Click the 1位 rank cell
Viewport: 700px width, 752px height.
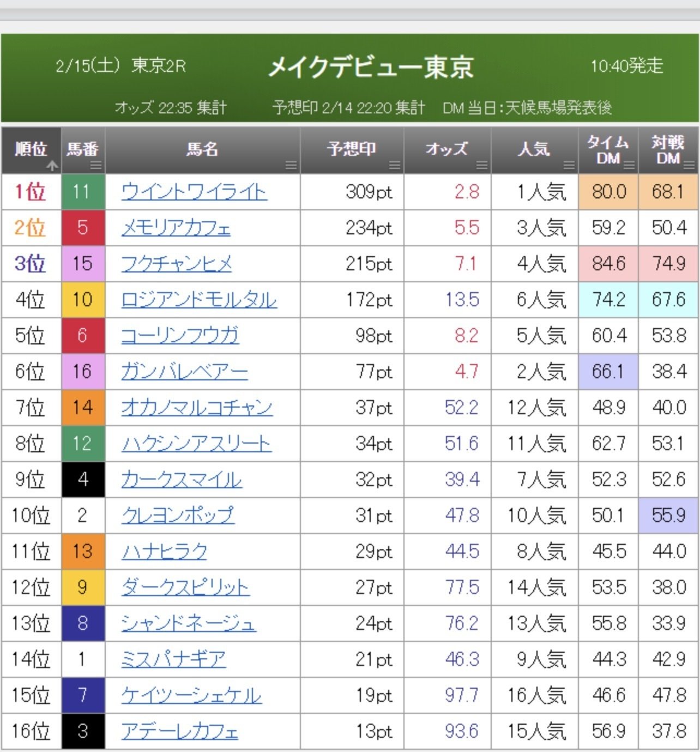point(31,192)
